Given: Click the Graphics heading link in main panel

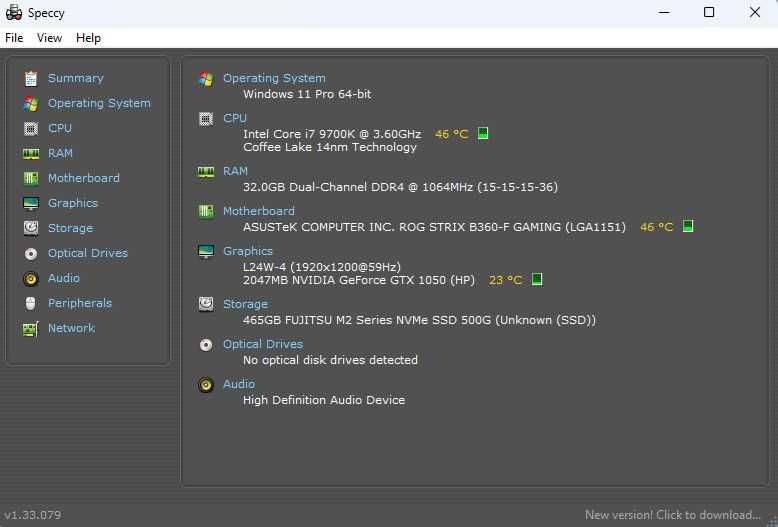Looking at the screenshot, I should (x=248, y=251).
